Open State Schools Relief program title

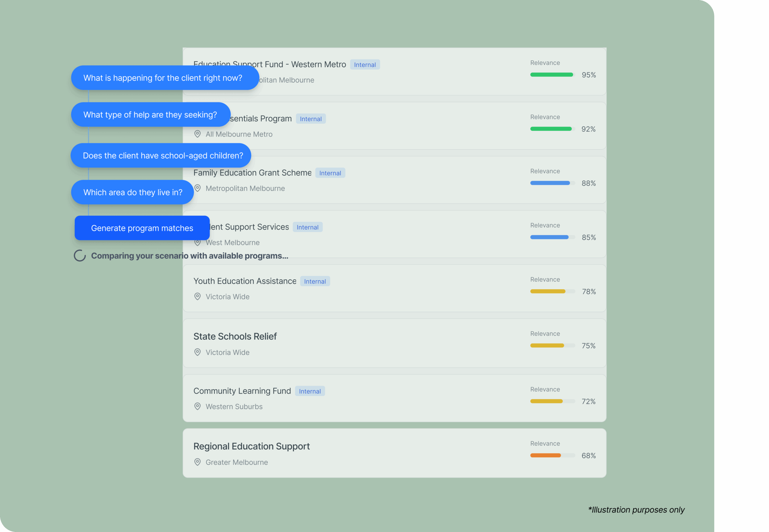click(x=235, y=336)
